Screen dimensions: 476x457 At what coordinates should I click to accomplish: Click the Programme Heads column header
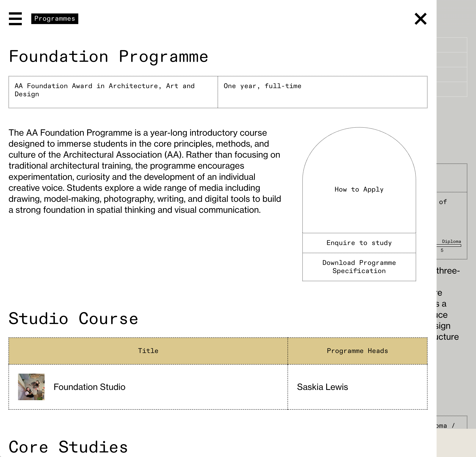(x=357, y=351)
